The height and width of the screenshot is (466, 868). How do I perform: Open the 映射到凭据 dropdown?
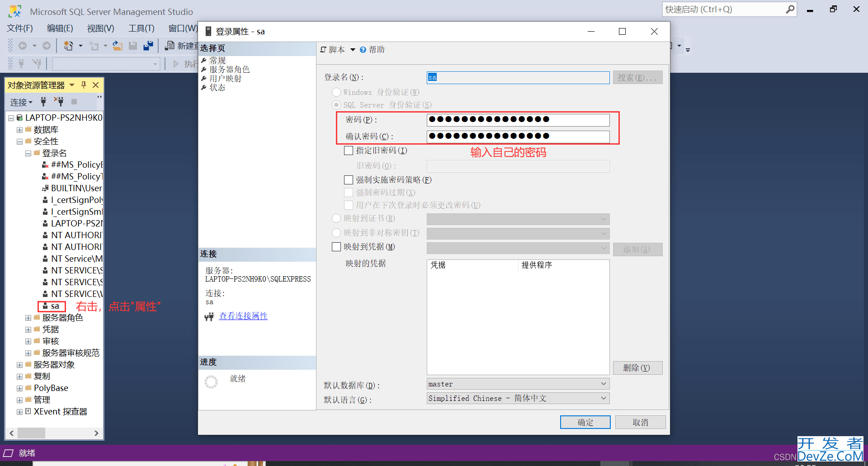point(518,248)
